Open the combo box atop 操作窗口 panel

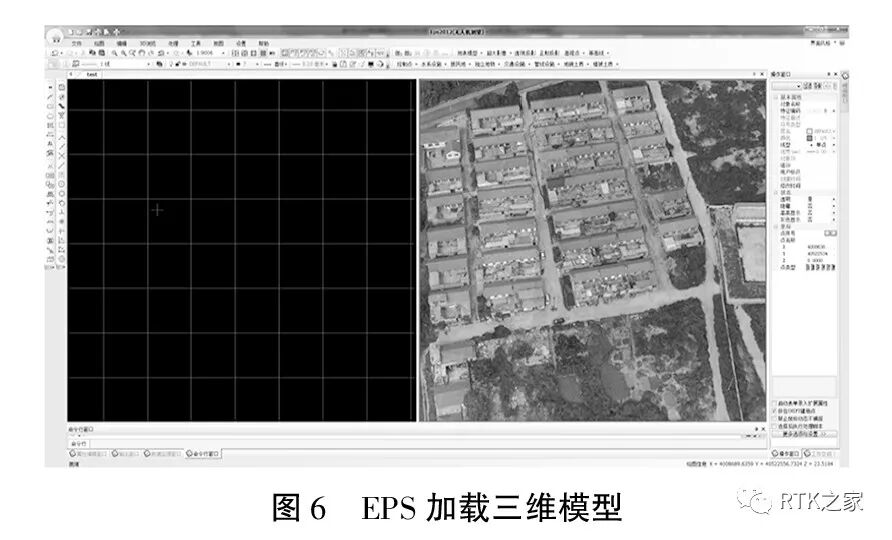[x=786, y=86]
